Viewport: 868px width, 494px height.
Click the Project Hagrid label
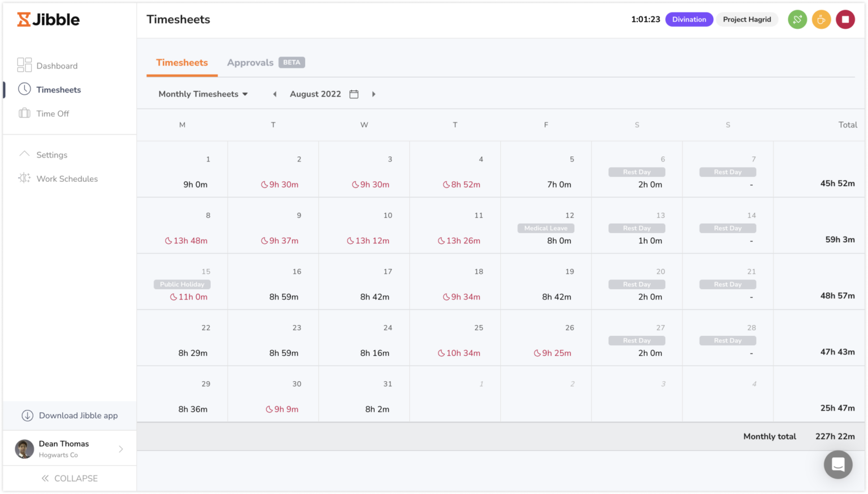point(747,19)
